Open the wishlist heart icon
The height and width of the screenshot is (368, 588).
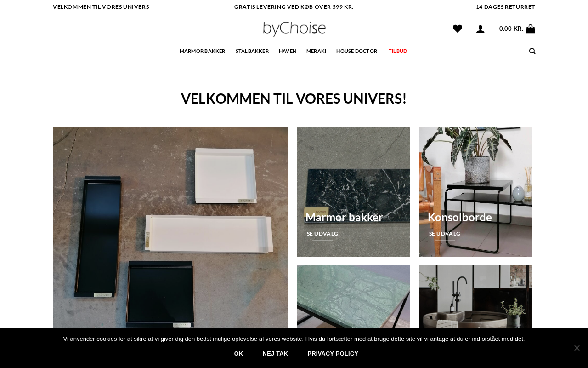[457, 29]
